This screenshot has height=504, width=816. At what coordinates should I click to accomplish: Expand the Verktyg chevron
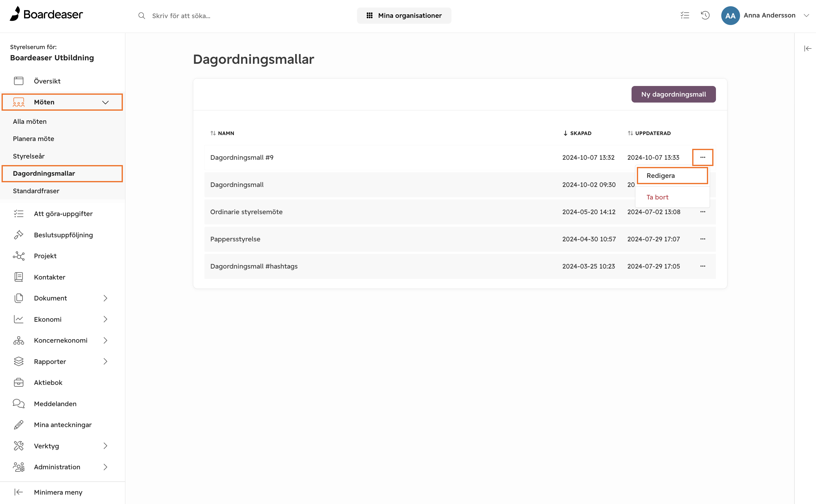pos(105,446)
